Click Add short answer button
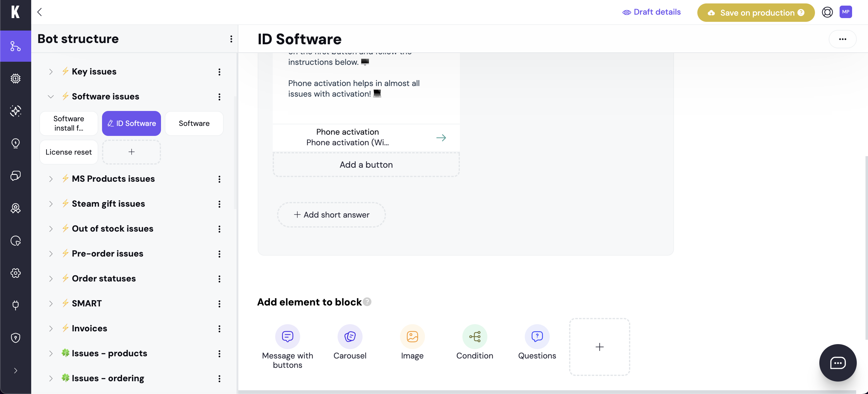The height and width of the screenshot is (394, 868). point(331,215)
